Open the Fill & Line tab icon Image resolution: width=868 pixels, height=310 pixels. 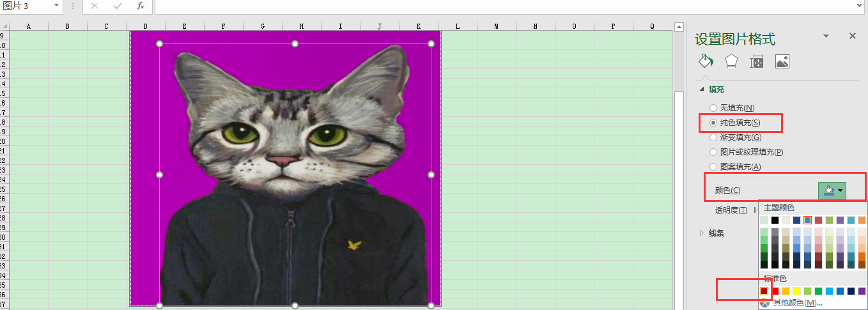pos(706,61)
